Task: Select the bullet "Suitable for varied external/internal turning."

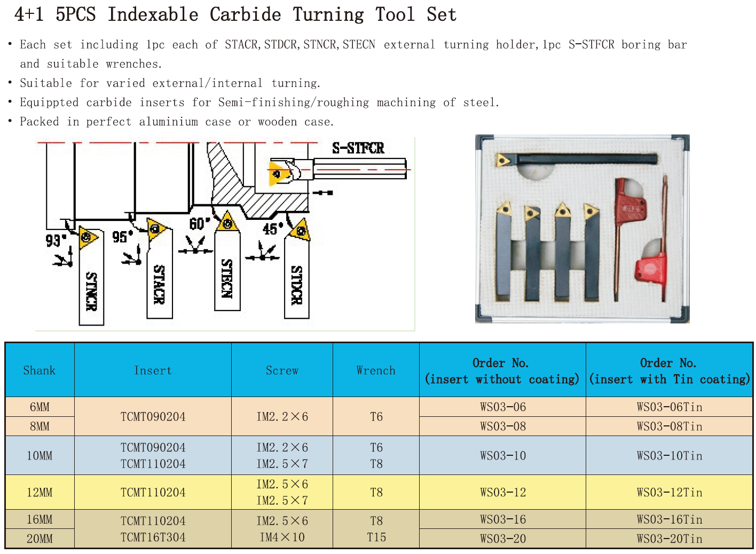Action: [x=170, y=83]
